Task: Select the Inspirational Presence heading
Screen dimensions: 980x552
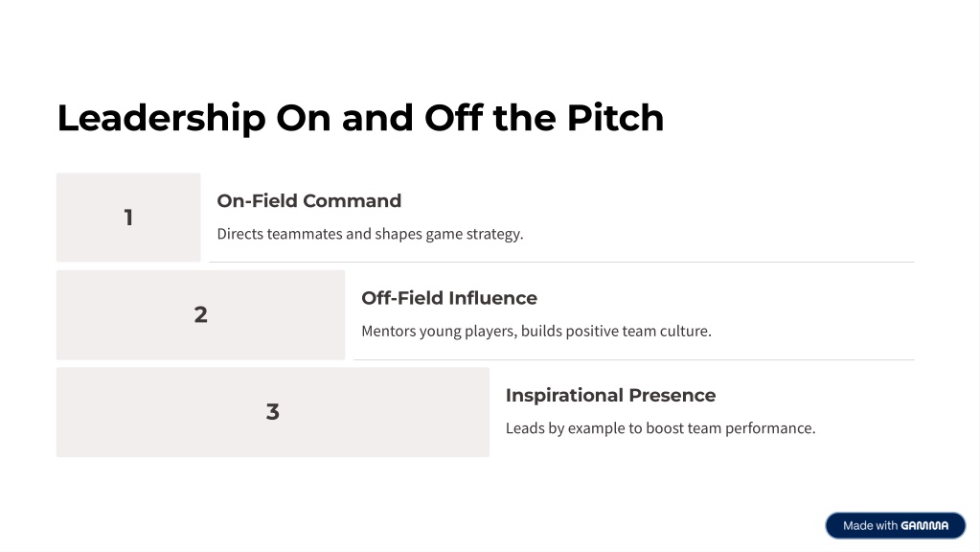Action: tap(610, 395)
